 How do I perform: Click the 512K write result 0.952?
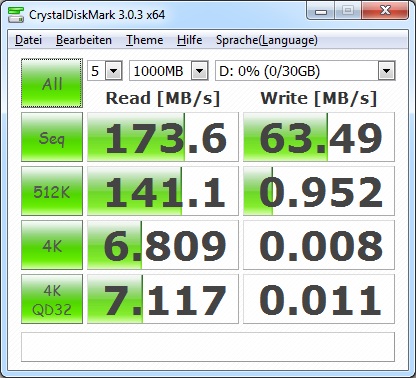319,191
